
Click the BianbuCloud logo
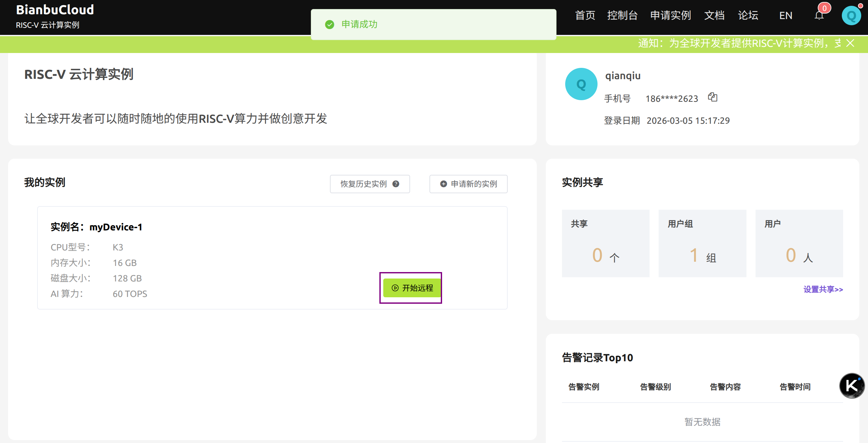click(x=55, y=10)
